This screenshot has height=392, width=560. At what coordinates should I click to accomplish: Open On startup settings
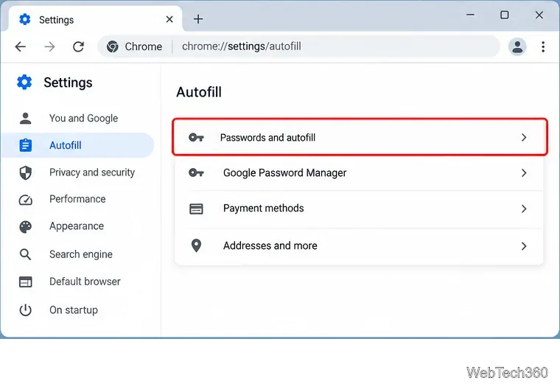77,310
